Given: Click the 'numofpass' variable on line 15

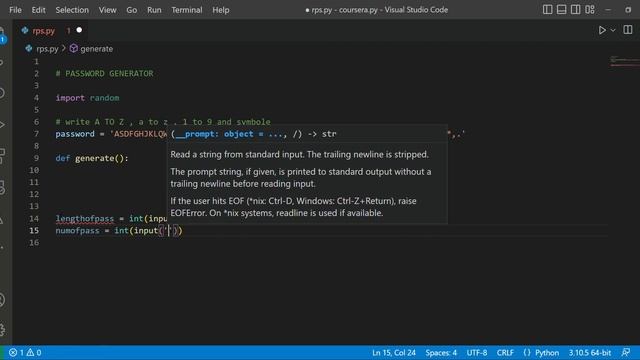Looking at the screenshot, I should pyautogui.click(x=78, y=231).
